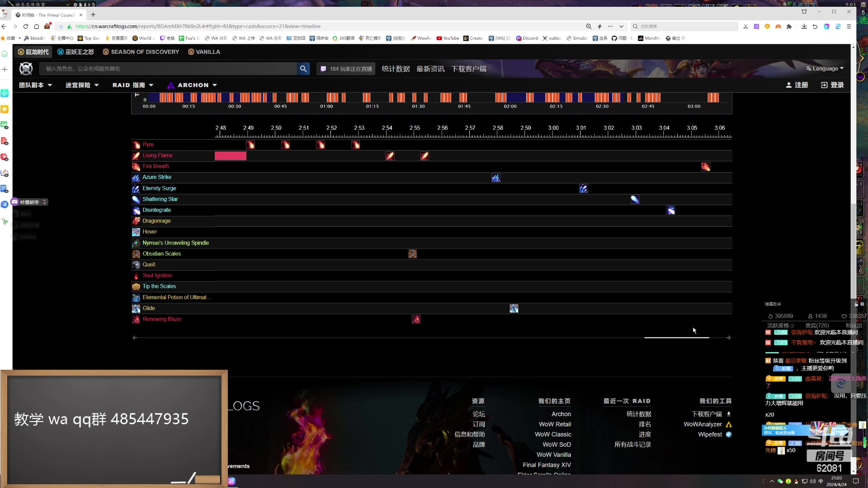868x488 pixels.
Task: Expand the Archon dropdown menu
Action: click(x=192, y=85)
